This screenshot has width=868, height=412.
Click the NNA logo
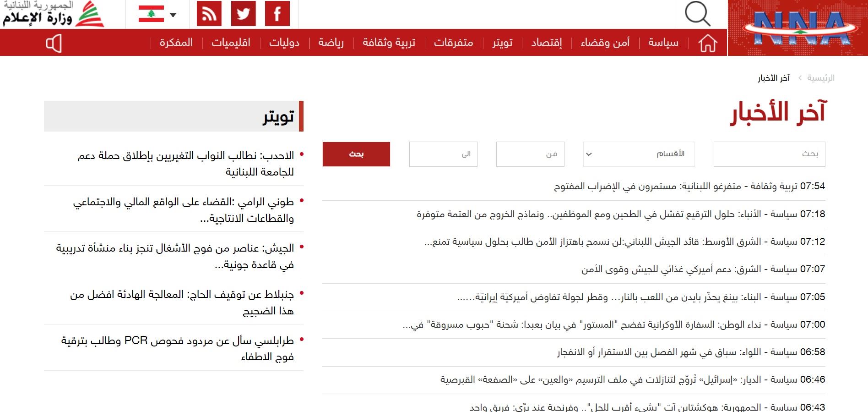pyautogui.click(x=797, y=28)
